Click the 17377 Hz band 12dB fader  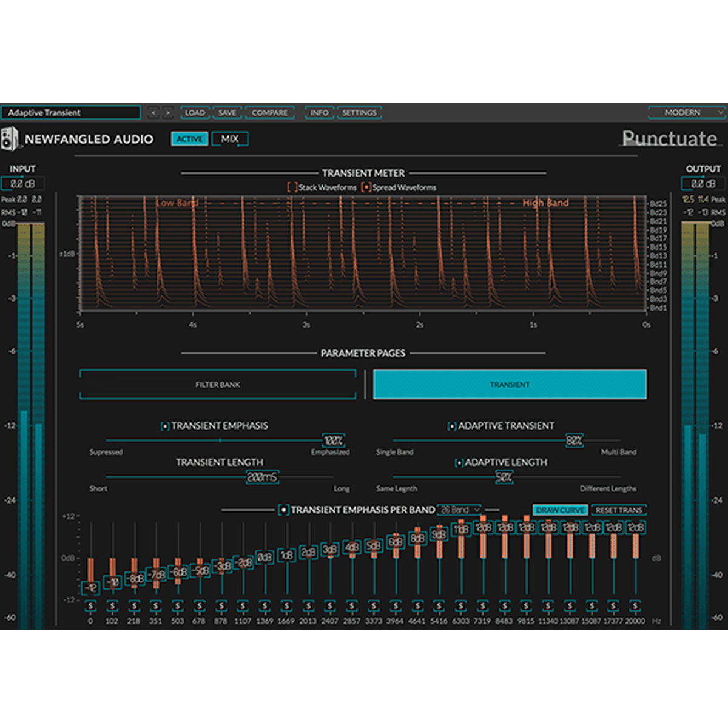click(613, 528)
